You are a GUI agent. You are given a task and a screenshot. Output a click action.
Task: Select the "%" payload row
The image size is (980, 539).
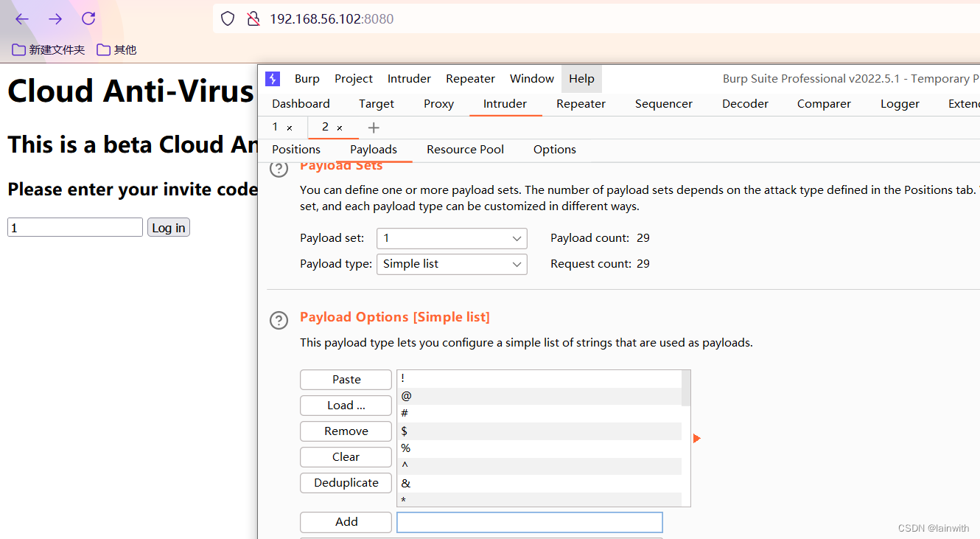coord(539,448)
